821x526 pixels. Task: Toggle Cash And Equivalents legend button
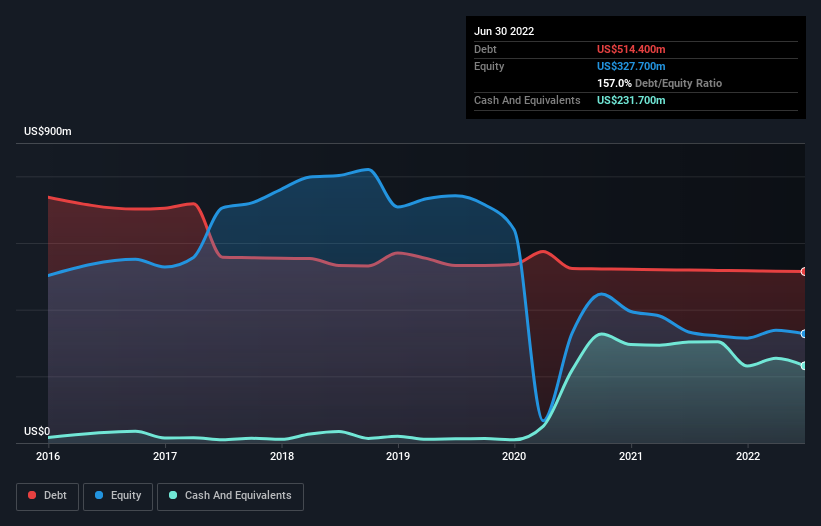(230, 496)
